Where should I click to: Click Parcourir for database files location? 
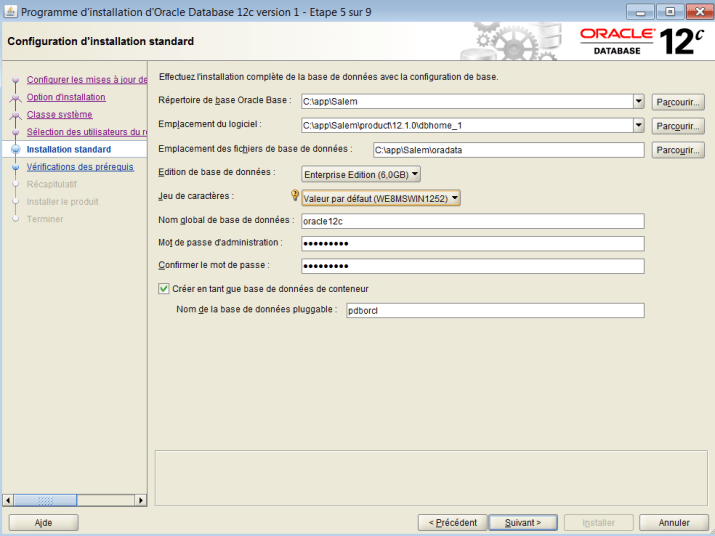(678, 150)
